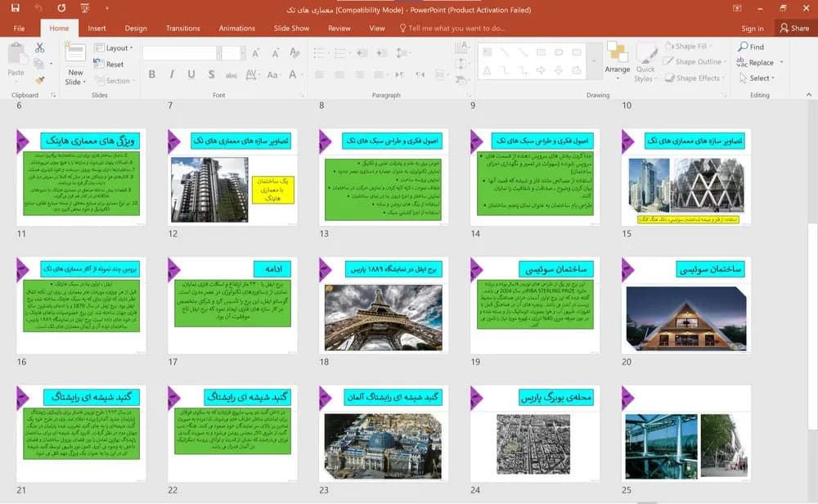The image size is (818, 504).
Task: Expand the Layout dropdown
Action: click(113, 48)
